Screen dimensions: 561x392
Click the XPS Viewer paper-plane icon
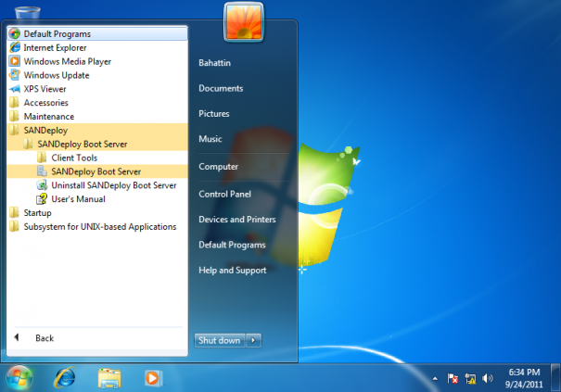[x=15, y=89]
